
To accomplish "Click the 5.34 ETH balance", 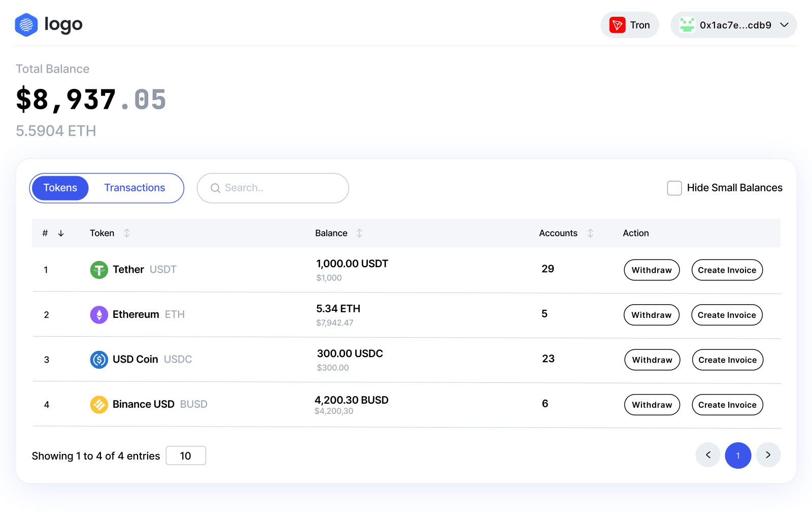I will (x=339, y=309).
